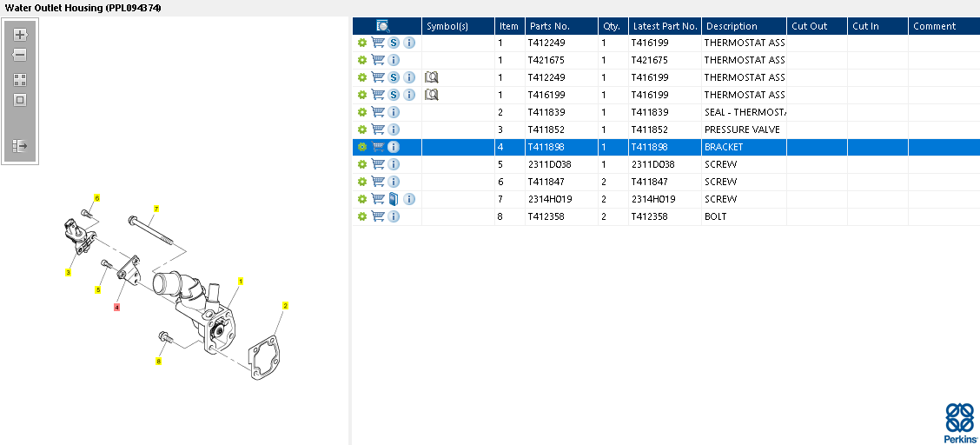980x445 pixels.
Task: Add SCREW 2311D038 to cart
Action: (x=378, y=164)
